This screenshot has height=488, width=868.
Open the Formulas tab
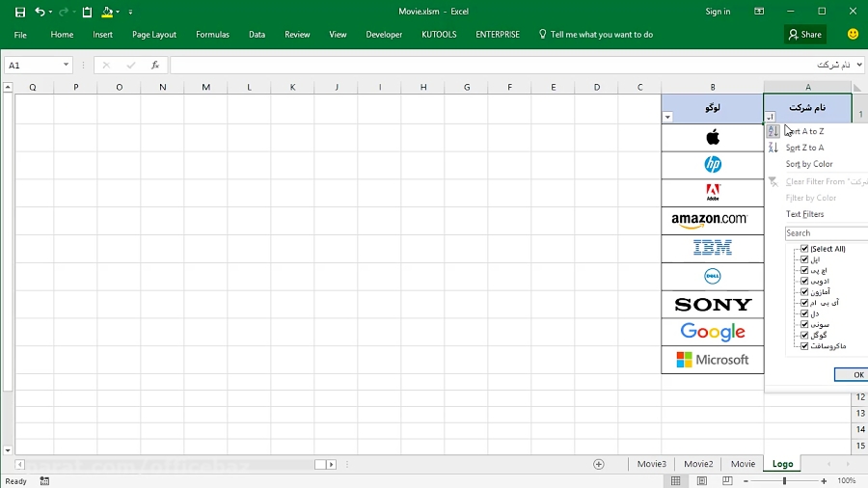[x=212, y=35]
